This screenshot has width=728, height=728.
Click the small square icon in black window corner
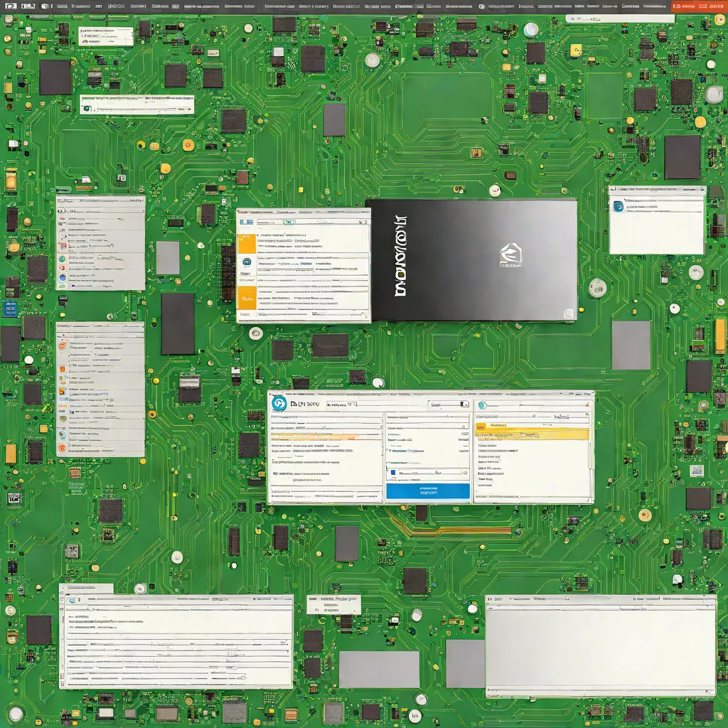(x=568, y=314)
